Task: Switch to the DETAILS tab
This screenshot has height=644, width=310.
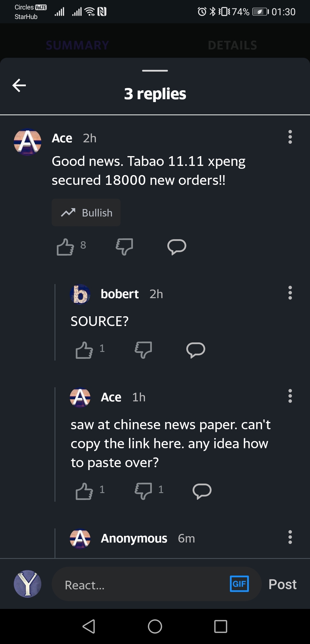Action: [x=232, y=45]
